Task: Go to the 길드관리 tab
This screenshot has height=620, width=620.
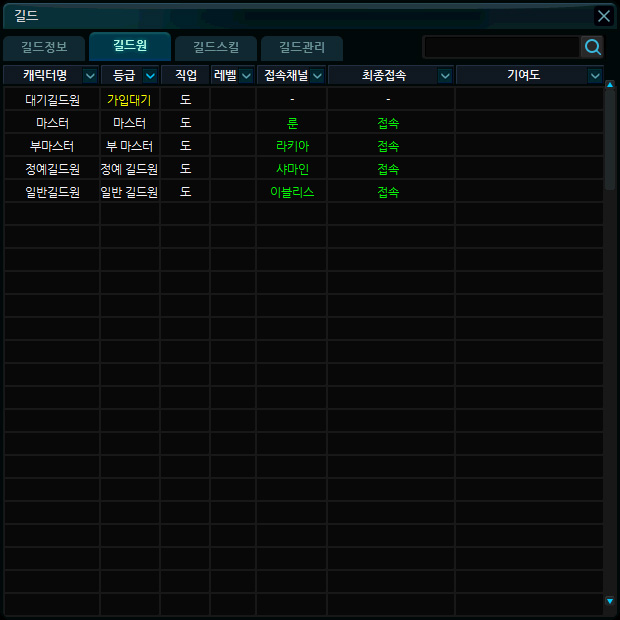Action: tap(301, 47)
